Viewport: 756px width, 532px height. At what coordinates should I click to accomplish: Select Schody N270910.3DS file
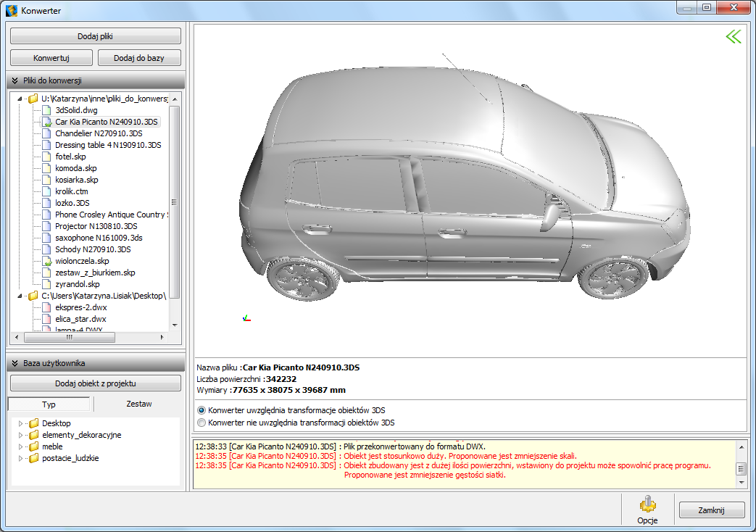[x=93, y=249]
